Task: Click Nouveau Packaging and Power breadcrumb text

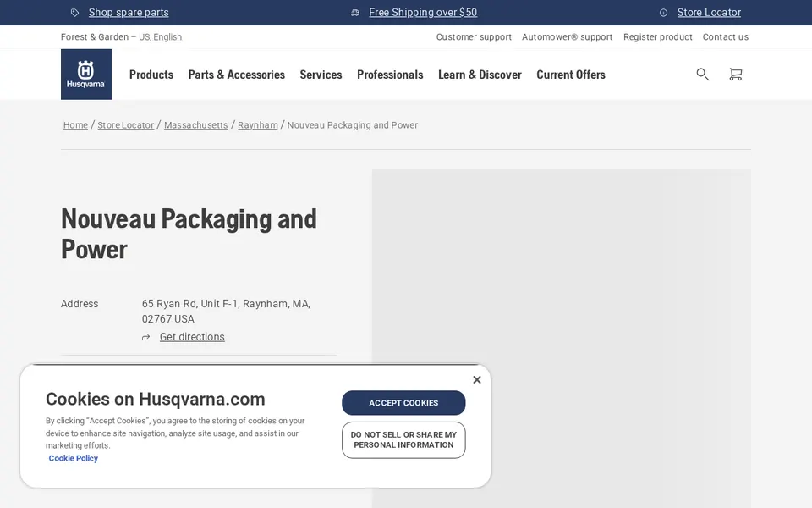Action: [353, 125]
